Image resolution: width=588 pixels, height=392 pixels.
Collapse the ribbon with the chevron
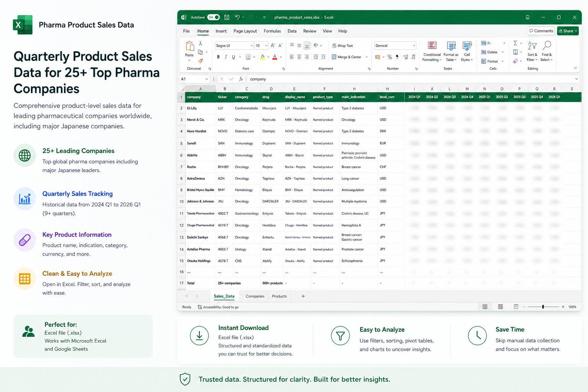(x=575, y=68)
